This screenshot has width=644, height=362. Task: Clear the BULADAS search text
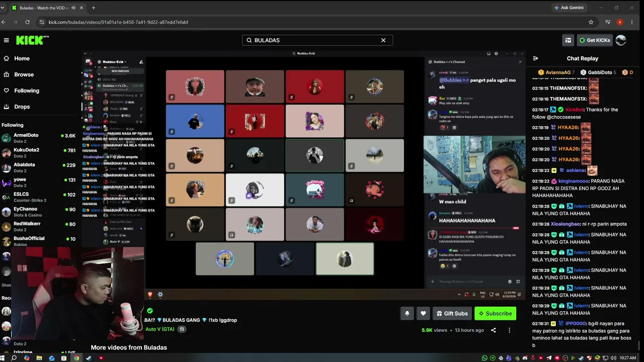click(383, 40)
